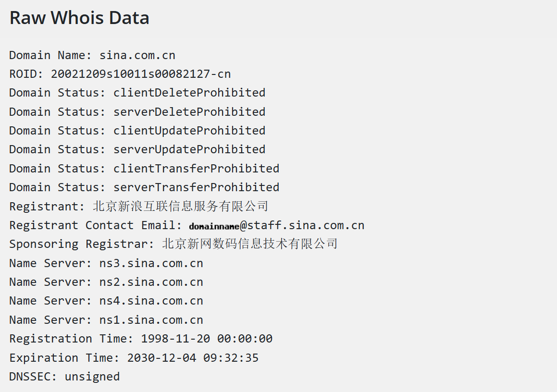Click name server ns1.sina.com.cn
Image resolution: width=557 pixels, height=392 pixels.
(151, 320)
